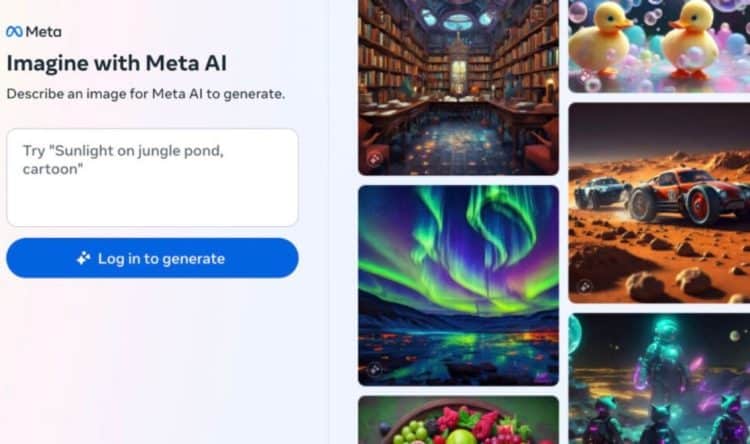Image resolution: width=750 pixels, height=444 pixels.
Task: Open the race cars on Mars image
Action: point(659,203)
